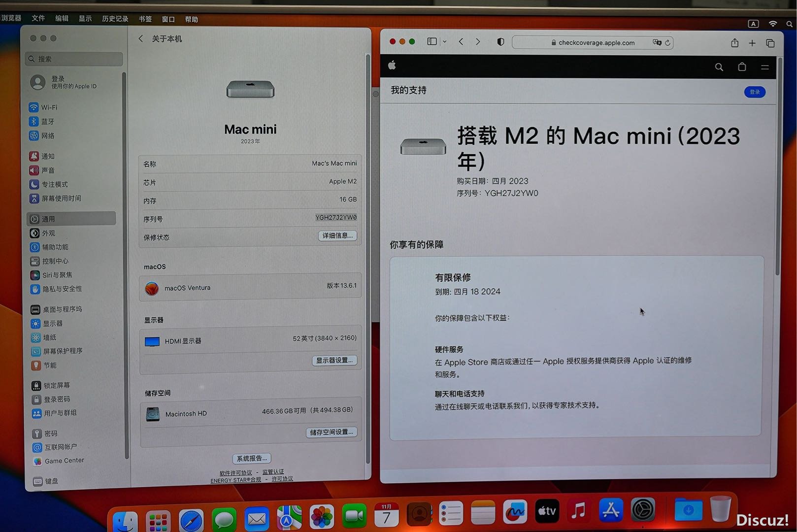Open Network (网络) settings
This screenshot has height=532, width=797.
click(x=42, y=135)
